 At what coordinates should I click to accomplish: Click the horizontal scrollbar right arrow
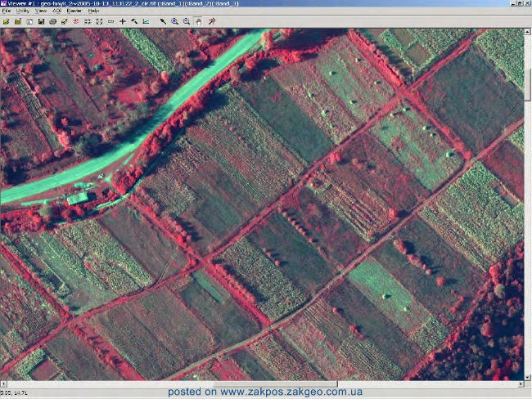pyautogui.click(x=521, y=383)
